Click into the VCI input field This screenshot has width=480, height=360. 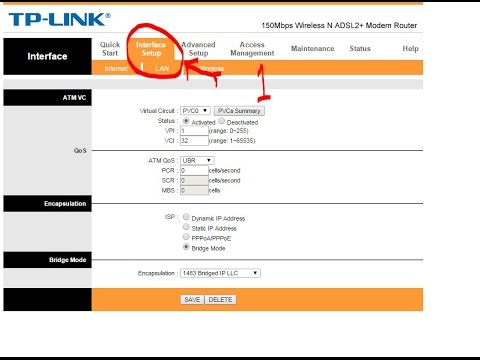coord(194,141)
